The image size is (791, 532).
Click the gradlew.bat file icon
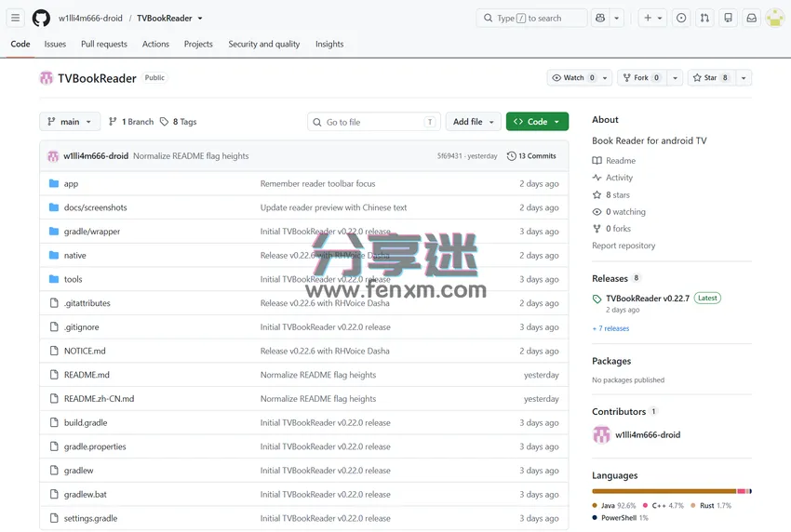[54, 494]
